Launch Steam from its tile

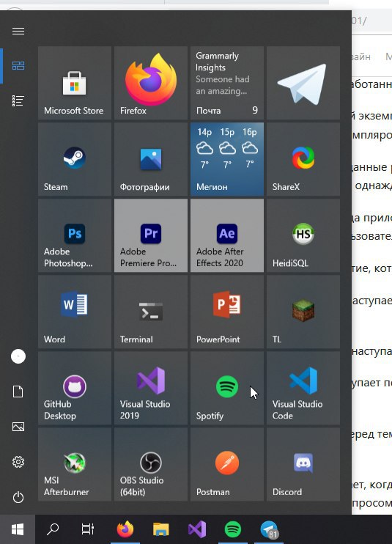pos(75,159)
